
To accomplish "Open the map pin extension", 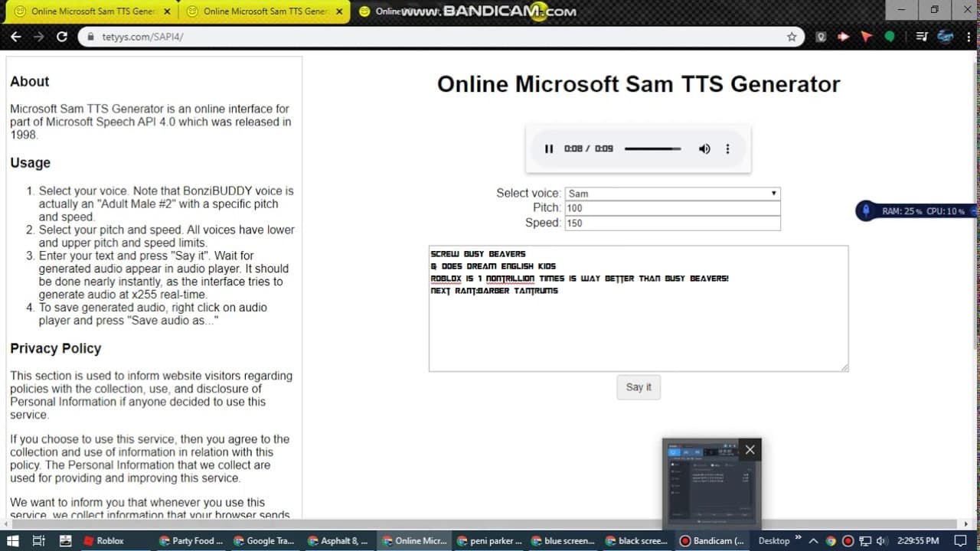I will tap(821, 37).
